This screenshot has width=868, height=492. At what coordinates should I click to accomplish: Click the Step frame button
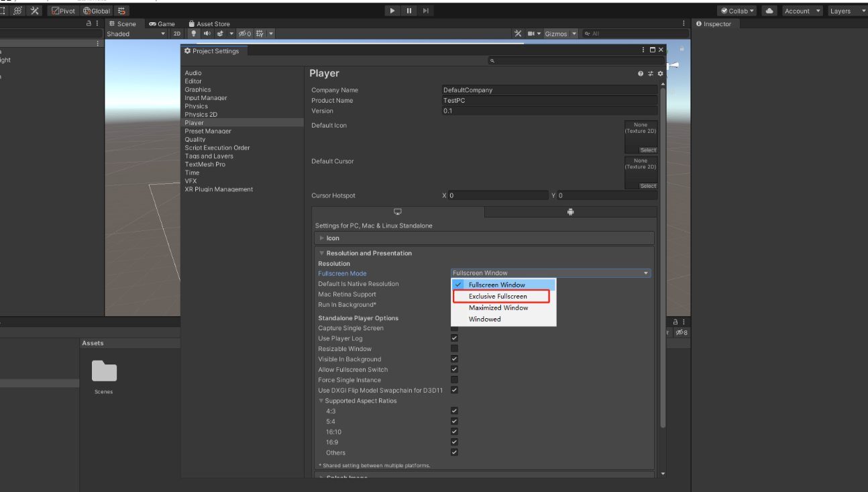(426, 11)
